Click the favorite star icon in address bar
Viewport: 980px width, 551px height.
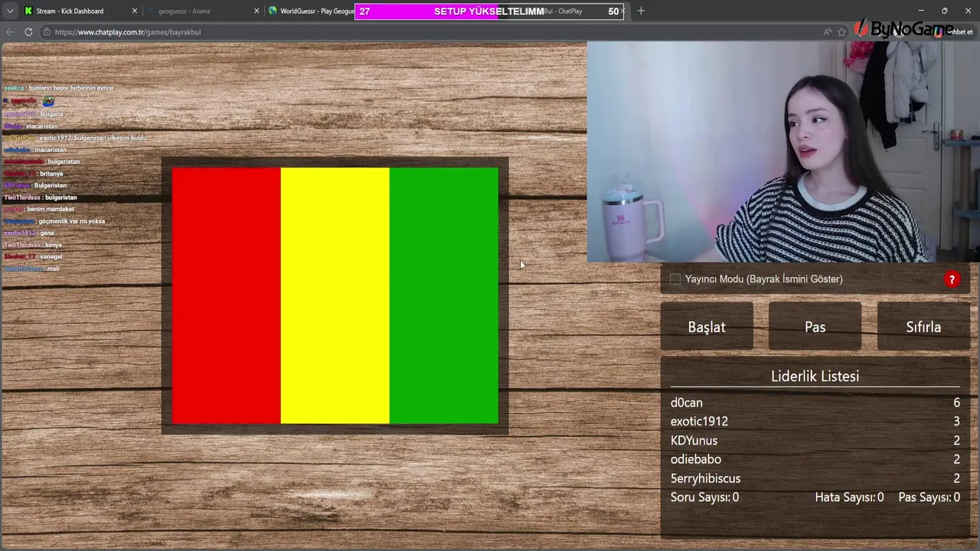click(842, 32)
